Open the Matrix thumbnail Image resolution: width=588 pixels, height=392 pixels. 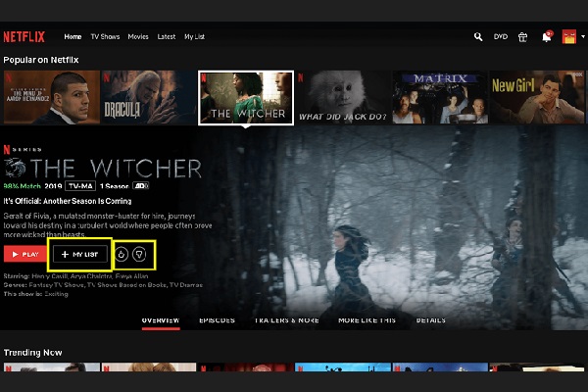pyautogui.click(x=440, y=97)
